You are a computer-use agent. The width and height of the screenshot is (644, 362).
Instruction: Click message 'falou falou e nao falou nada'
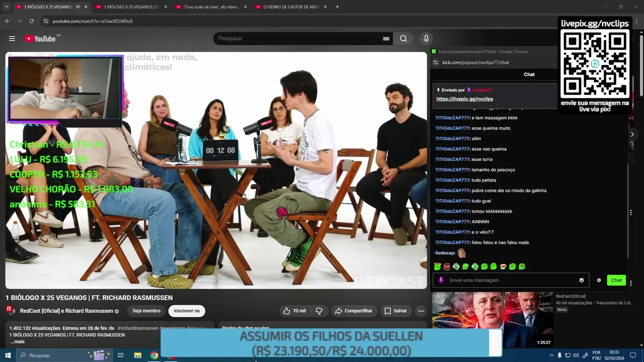[x=500, y=242]
